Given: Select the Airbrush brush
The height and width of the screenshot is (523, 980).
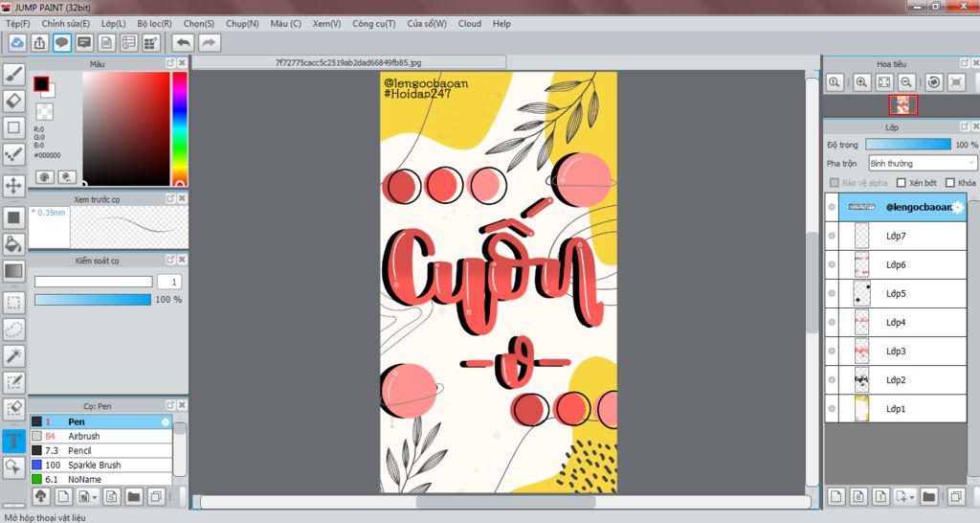Looking at the screenshot, I should (x=101, y=436).
